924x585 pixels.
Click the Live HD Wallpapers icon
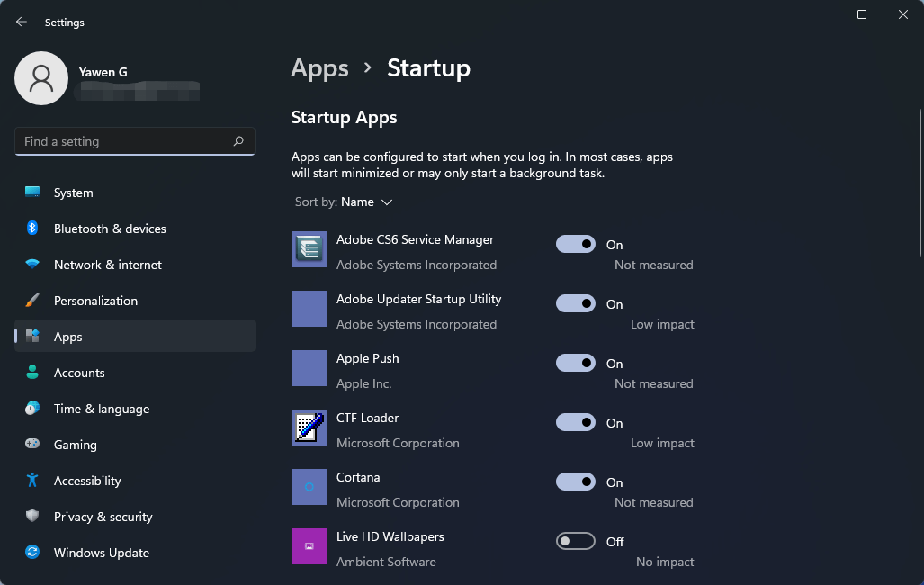tap(309, 546)
